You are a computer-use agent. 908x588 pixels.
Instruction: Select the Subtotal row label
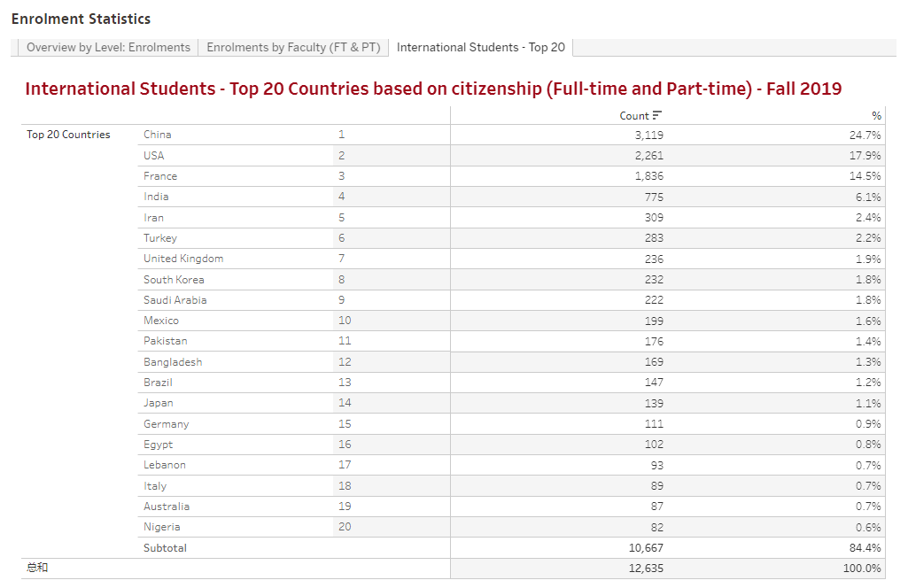pos(165,548)
